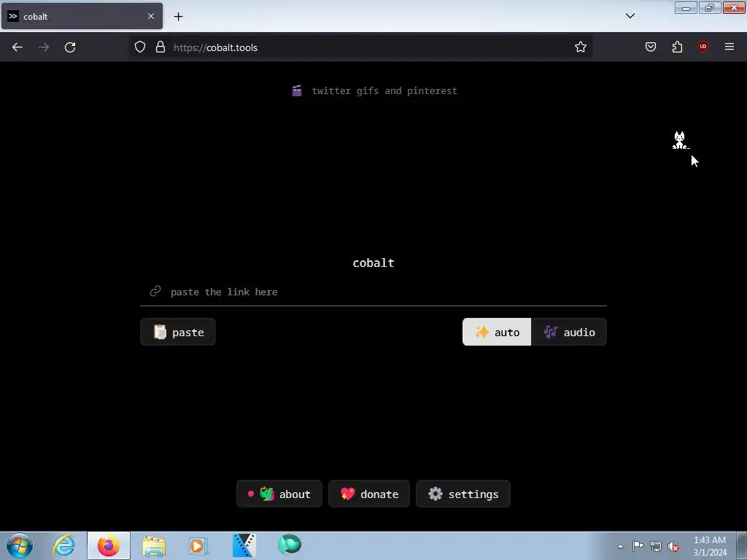This screenshot has height=560, width=747.
Task: Open the network tray icon
Action: coord(656,547)
